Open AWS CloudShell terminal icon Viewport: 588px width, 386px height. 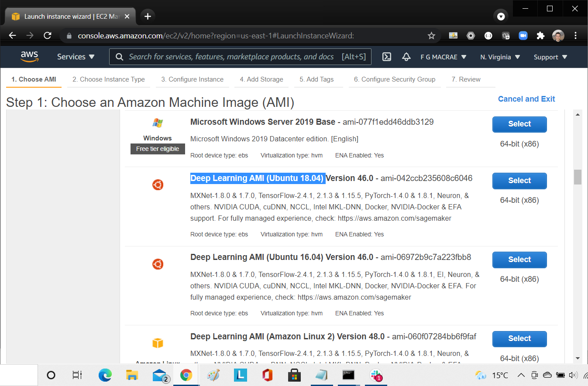pos(386,57)
